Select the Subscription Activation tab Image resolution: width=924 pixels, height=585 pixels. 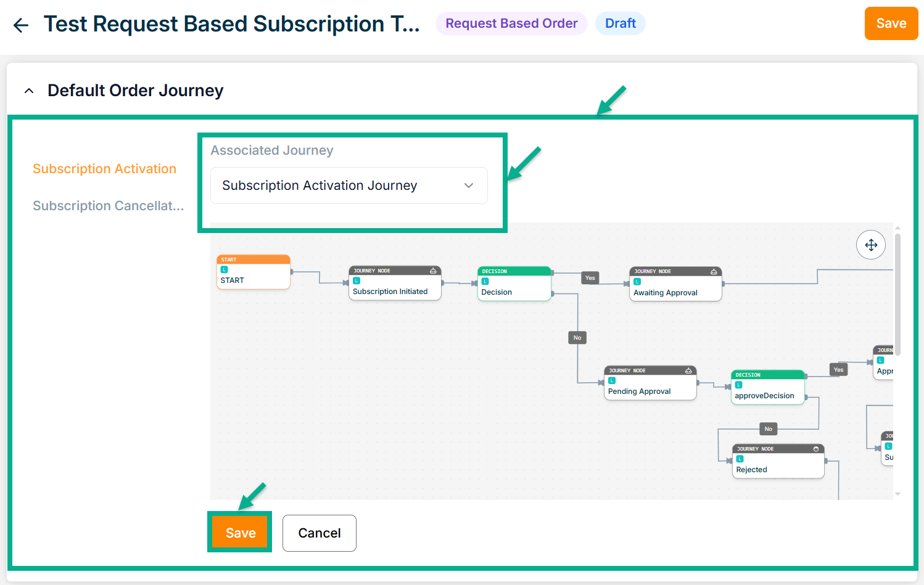104,169
